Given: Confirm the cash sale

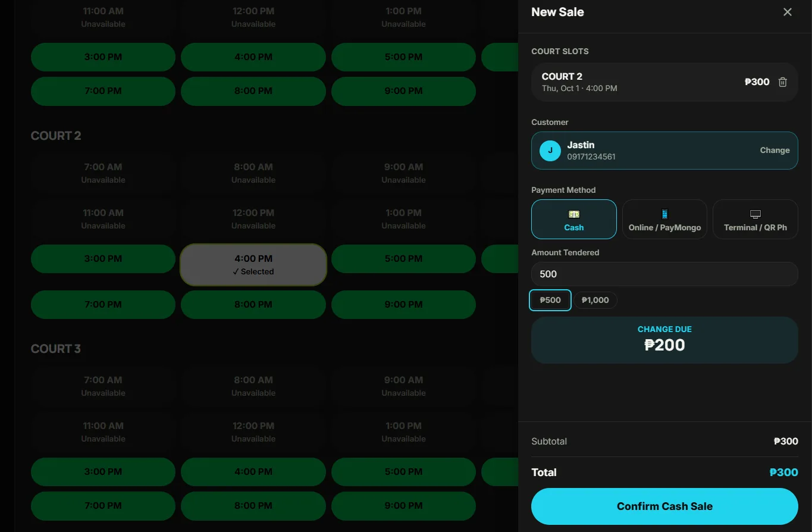Looking at the screenshot, I should pos(664,506).
